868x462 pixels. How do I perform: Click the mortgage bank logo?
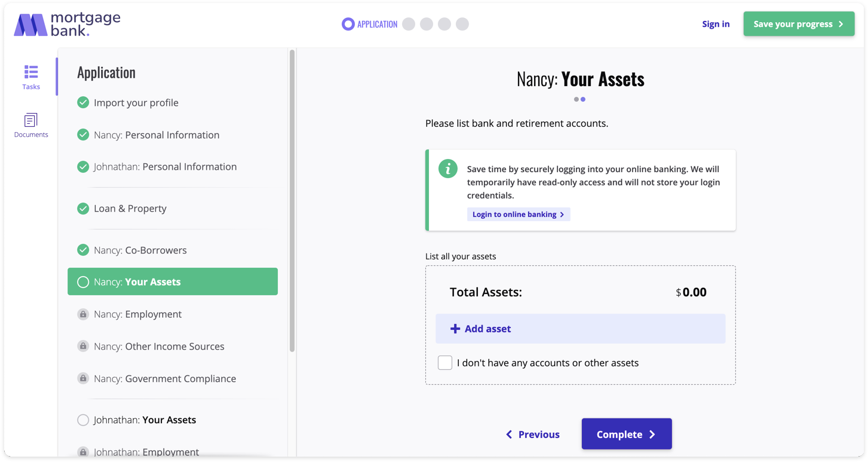[67, 25]
